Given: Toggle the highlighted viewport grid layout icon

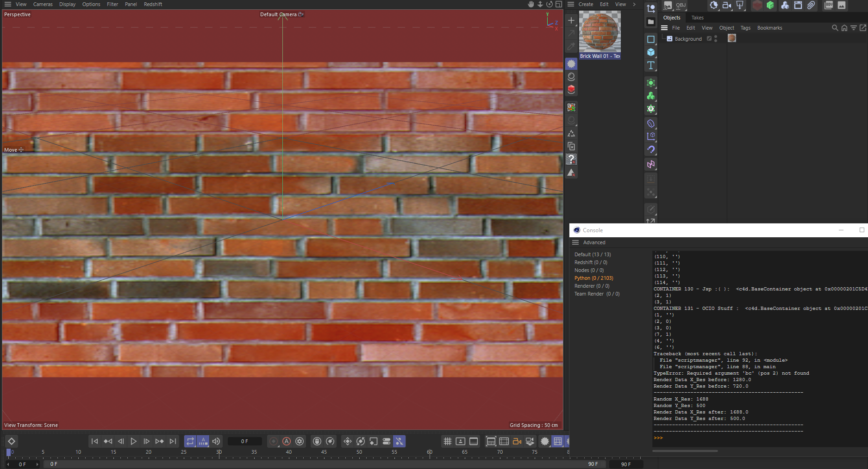Looking at the screenshot, I should 558,441.
